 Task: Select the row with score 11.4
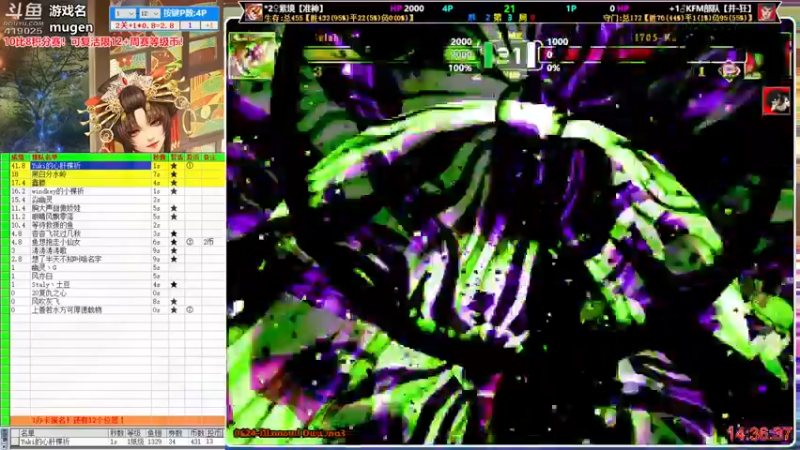(x=118, y=208)
